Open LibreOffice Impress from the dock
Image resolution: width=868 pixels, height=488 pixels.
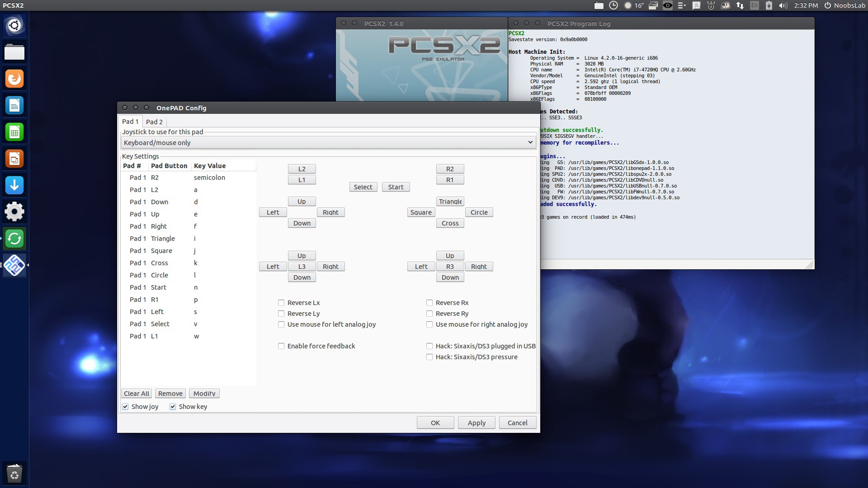[x=14, y=159]
